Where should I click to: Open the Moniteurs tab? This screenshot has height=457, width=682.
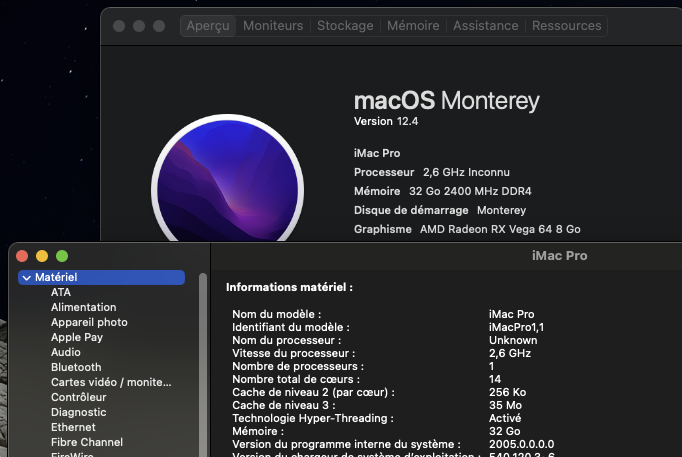tap(273, 26)
